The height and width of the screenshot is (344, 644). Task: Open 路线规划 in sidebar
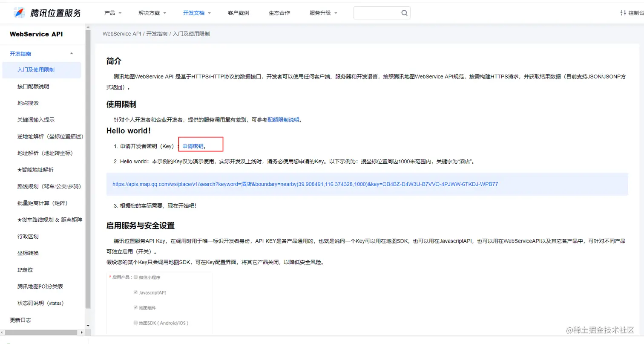tap(49, 186)
